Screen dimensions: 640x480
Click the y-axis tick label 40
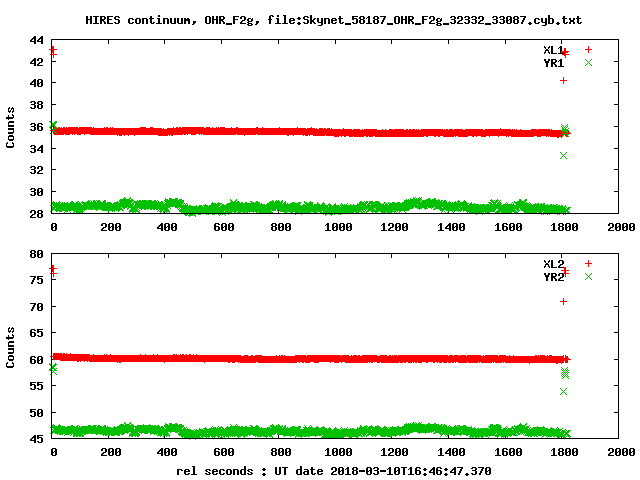(x=36, y=83)
